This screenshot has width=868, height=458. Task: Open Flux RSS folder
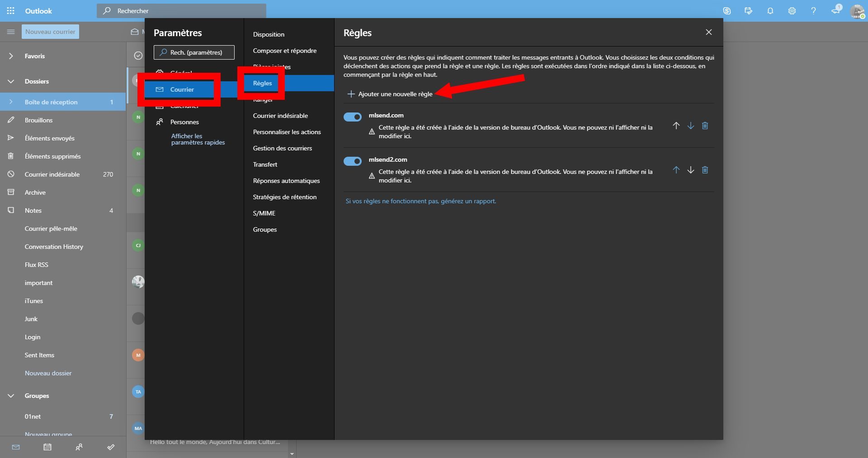pyautogui.click(x=63, y=265)
